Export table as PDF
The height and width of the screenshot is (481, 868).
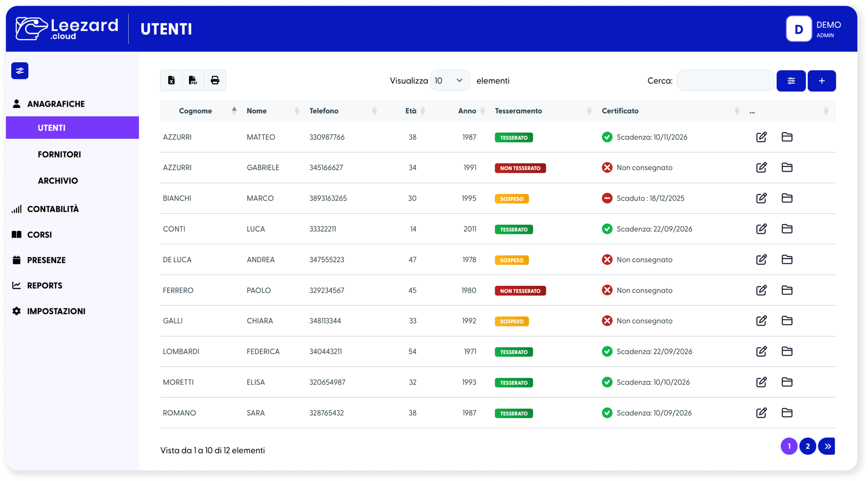193,80
